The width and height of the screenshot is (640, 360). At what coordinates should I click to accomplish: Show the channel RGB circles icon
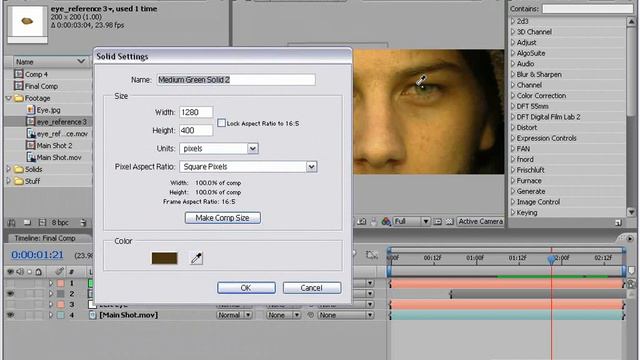coord(386,222)
